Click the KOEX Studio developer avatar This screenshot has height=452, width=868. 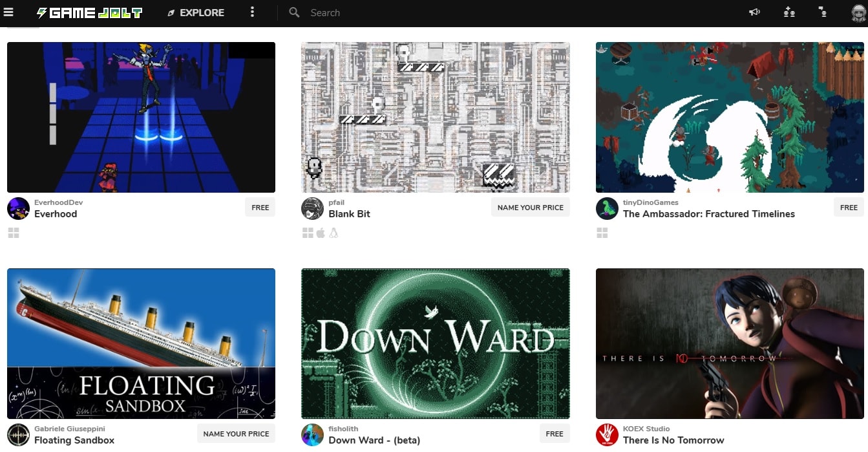coord(607,435)
